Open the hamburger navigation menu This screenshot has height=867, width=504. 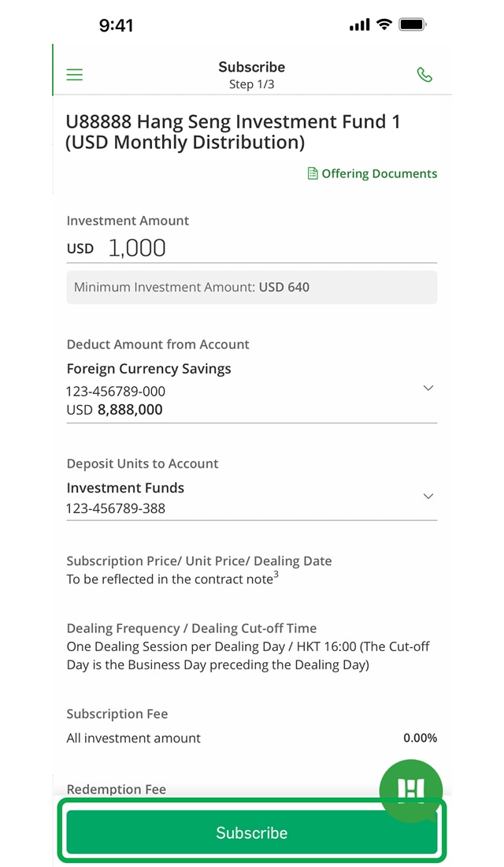point(75,75)
